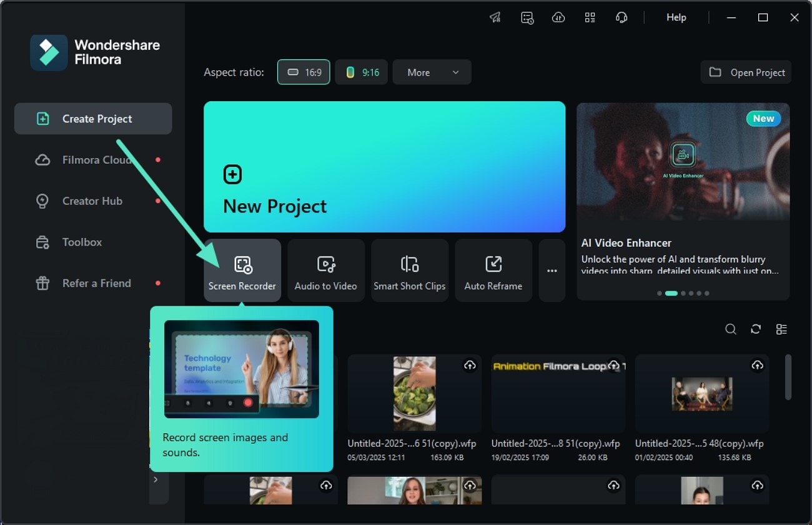This screenshot has height=525, width=812.
Task: Click the date 01/02/2025 00:40
Action: 664,457
